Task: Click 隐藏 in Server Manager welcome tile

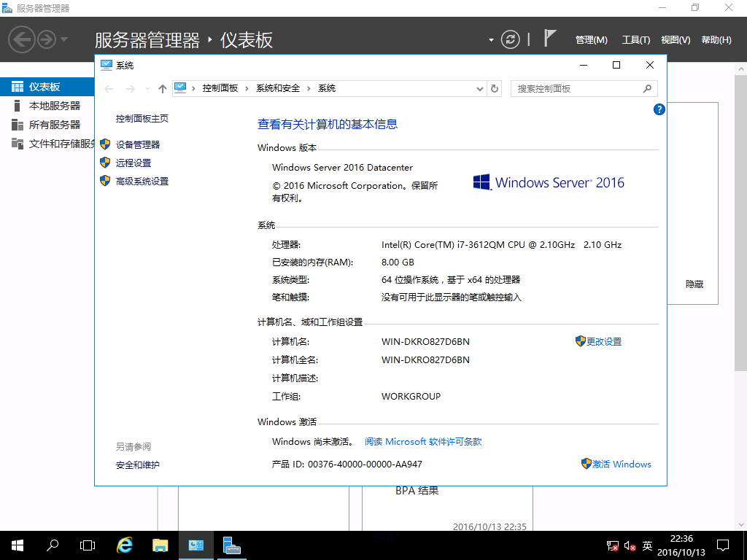Action: (694, 284)
